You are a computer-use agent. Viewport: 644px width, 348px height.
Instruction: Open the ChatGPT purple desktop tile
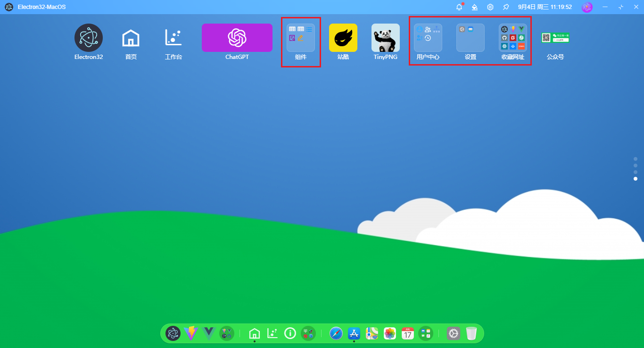[237, 38]
